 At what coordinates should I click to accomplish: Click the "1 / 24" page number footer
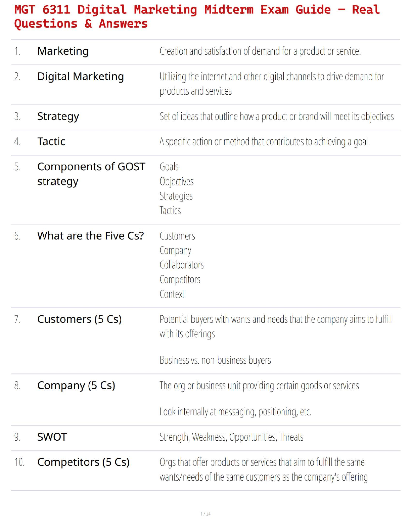click(x=205, y=514)
